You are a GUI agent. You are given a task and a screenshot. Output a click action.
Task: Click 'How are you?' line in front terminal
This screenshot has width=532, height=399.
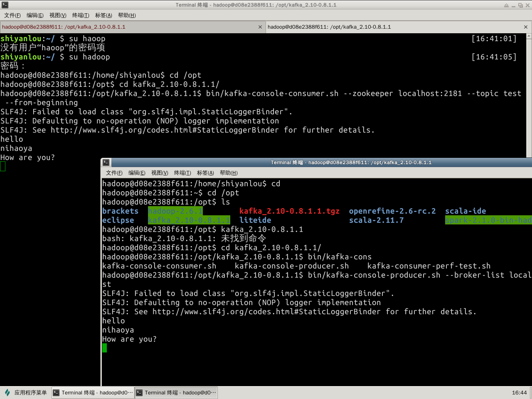(129, 339)
